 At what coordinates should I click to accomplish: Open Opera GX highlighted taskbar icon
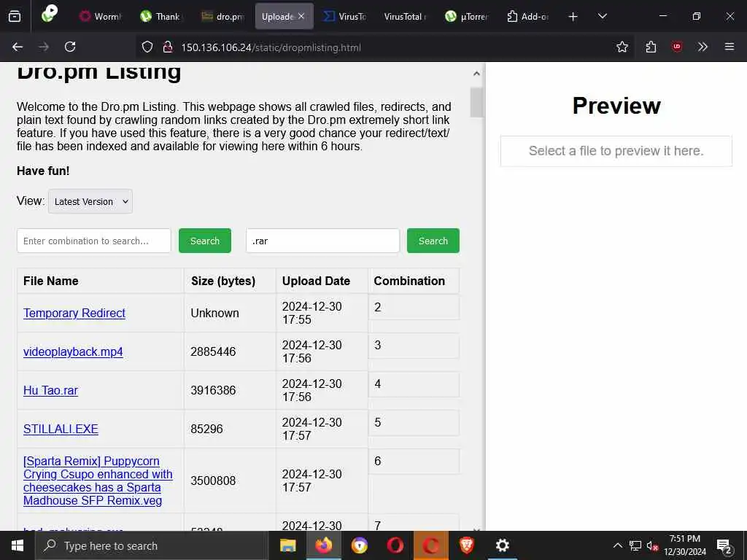tap(430, 545)
